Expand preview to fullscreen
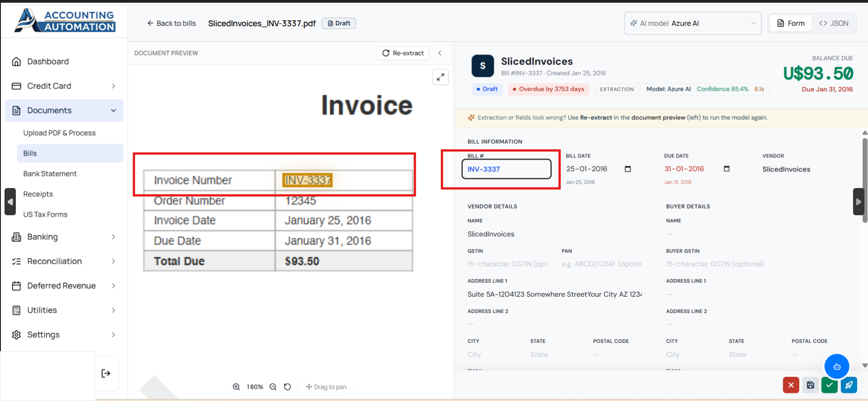Screen dimensions: 868x401 point(440,77)
